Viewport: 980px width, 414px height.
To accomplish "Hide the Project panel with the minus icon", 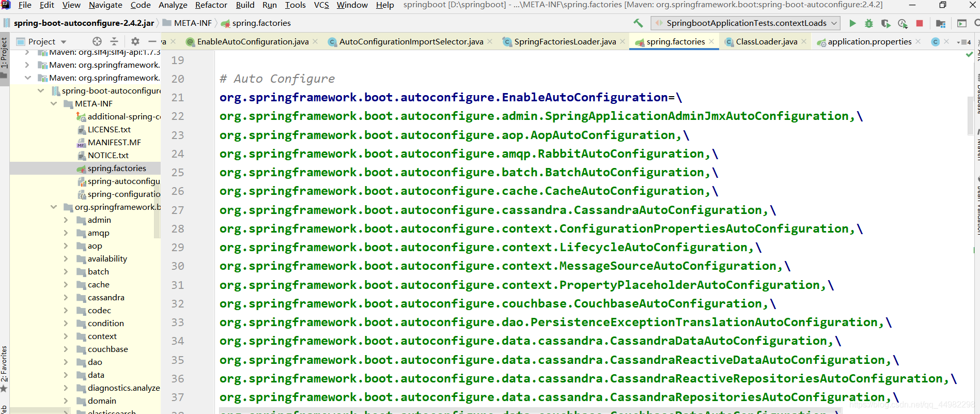I will coord(152,41).
